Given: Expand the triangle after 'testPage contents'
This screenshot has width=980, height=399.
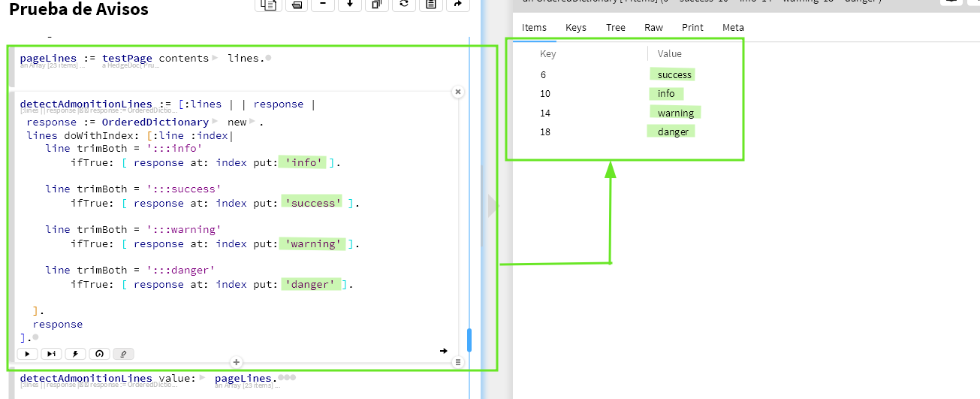Looking at the screenshot, I should [216, 58].
